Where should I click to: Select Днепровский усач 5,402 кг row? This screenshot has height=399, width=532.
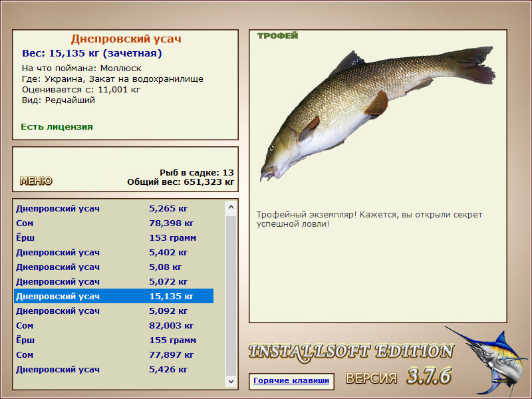(114, 252)
